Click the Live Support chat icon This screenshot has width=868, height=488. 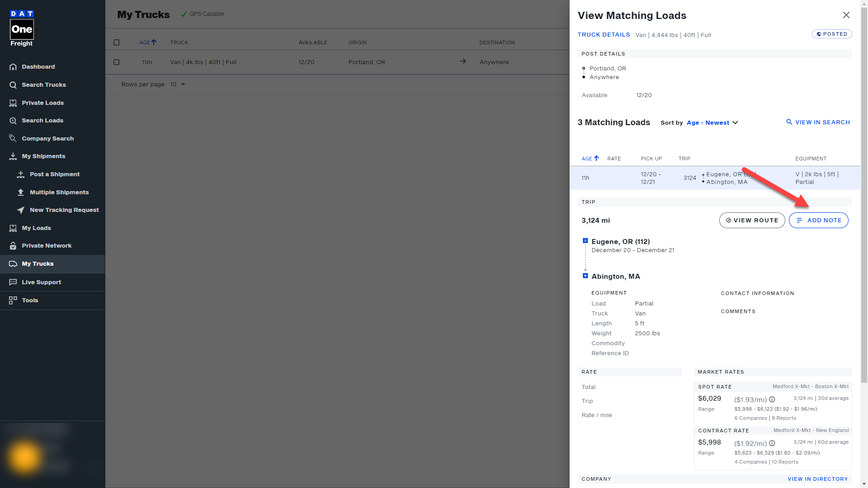pos(13,282)
